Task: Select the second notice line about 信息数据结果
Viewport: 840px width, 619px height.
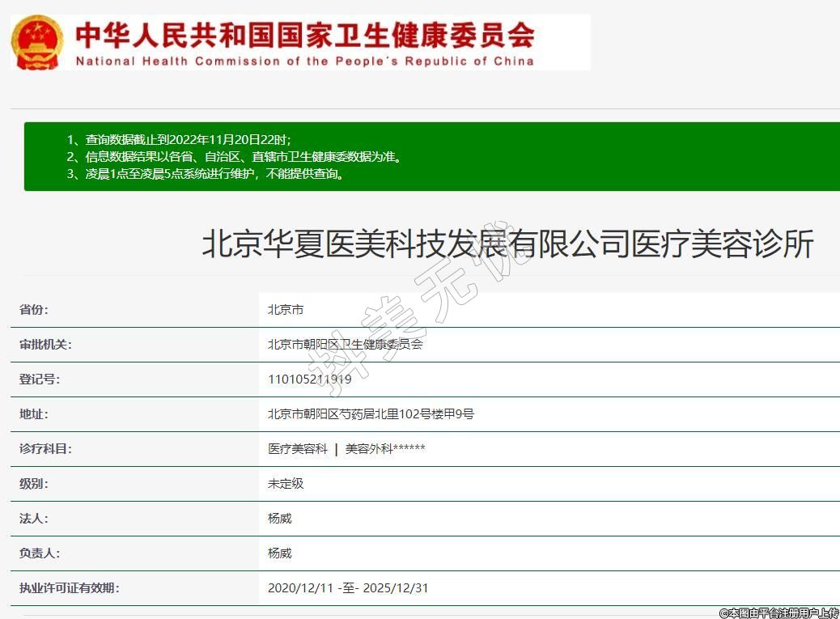Action: pyautogui.click(x=233, y=157)
